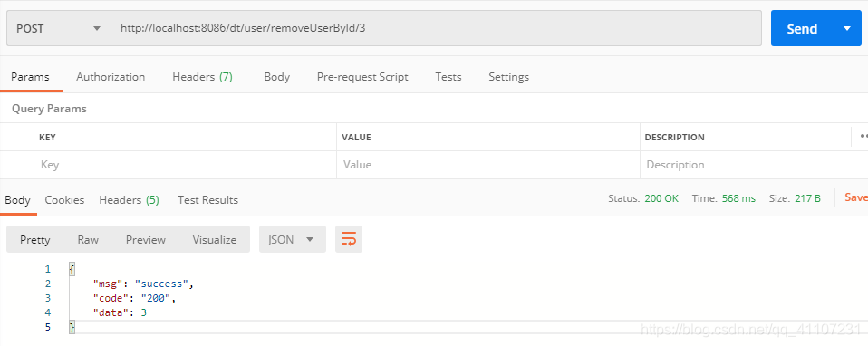Click the blue Send button

pyautogui.click(x=802, y=28)
